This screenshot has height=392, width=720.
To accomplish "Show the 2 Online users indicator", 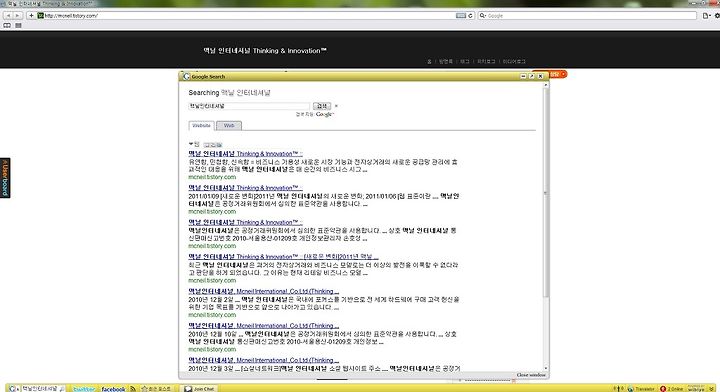I will 671,389.
